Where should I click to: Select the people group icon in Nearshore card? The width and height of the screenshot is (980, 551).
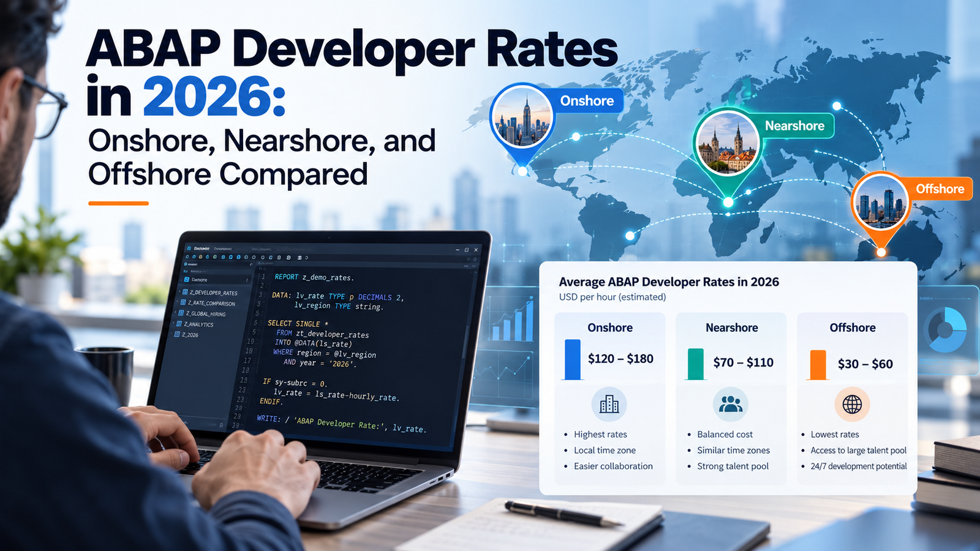(x=730, y=404)
